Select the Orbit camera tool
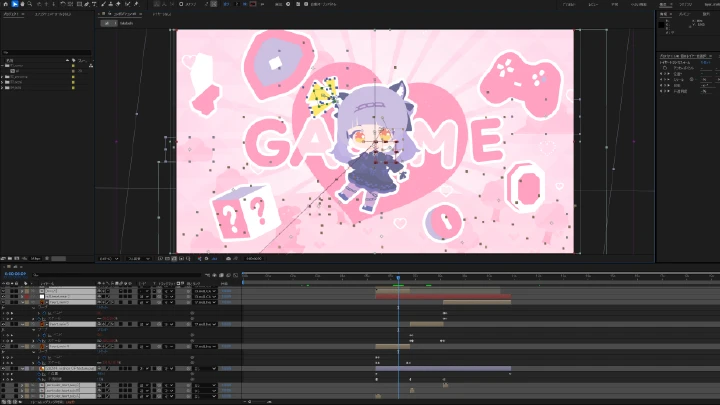This screenshot has width=720, height=405. [39, 4]
